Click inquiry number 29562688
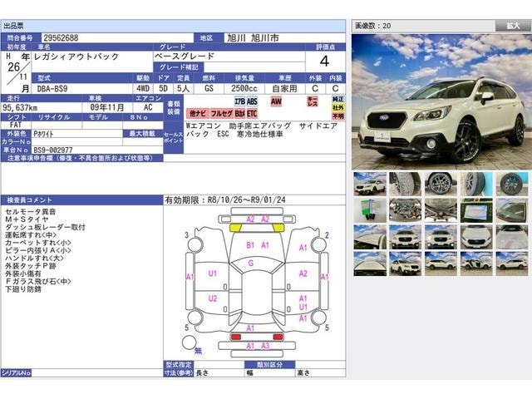The image size is (532, 399). [x=61, y=37]
